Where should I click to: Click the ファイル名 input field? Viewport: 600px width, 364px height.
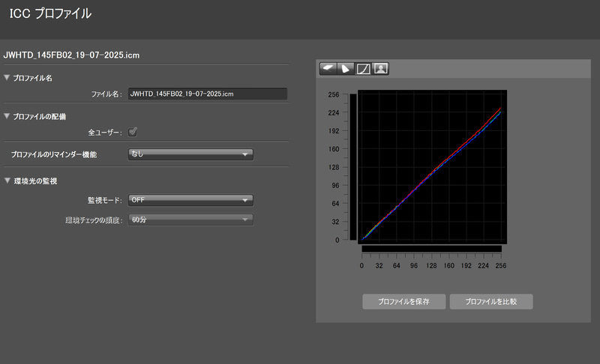(x=208, y=94)
